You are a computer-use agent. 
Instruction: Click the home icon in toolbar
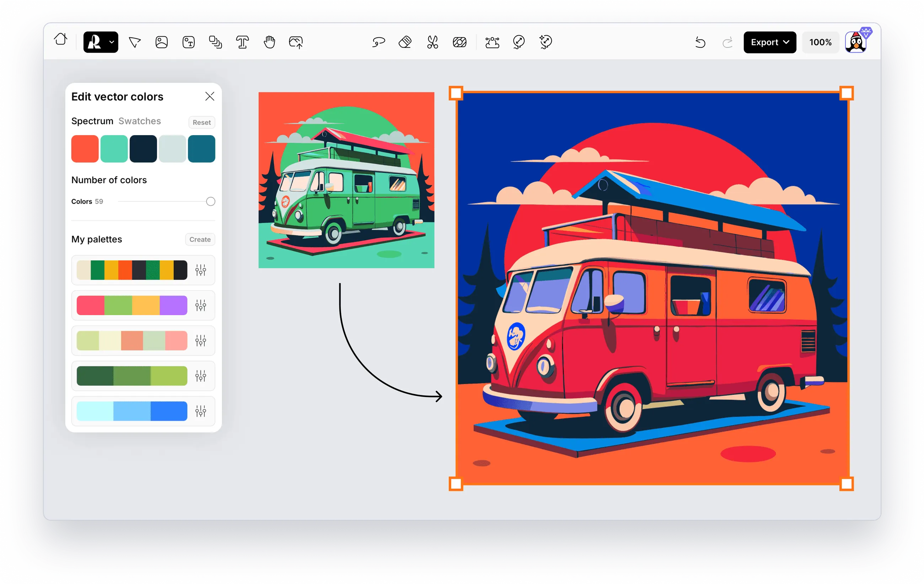tap(61, 39)
